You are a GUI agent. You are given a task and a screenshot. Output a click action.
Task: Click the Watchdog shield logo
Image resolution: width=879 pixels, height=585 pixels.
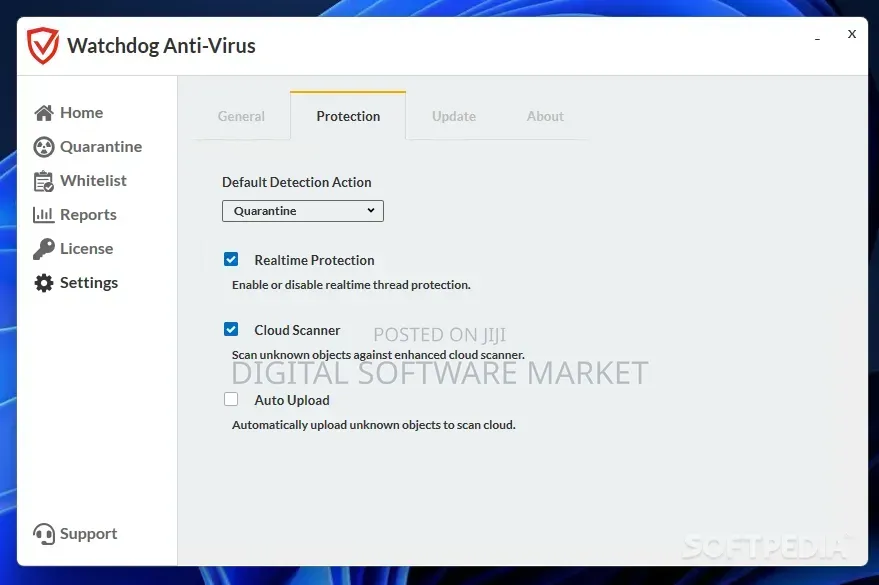(43, 45)
